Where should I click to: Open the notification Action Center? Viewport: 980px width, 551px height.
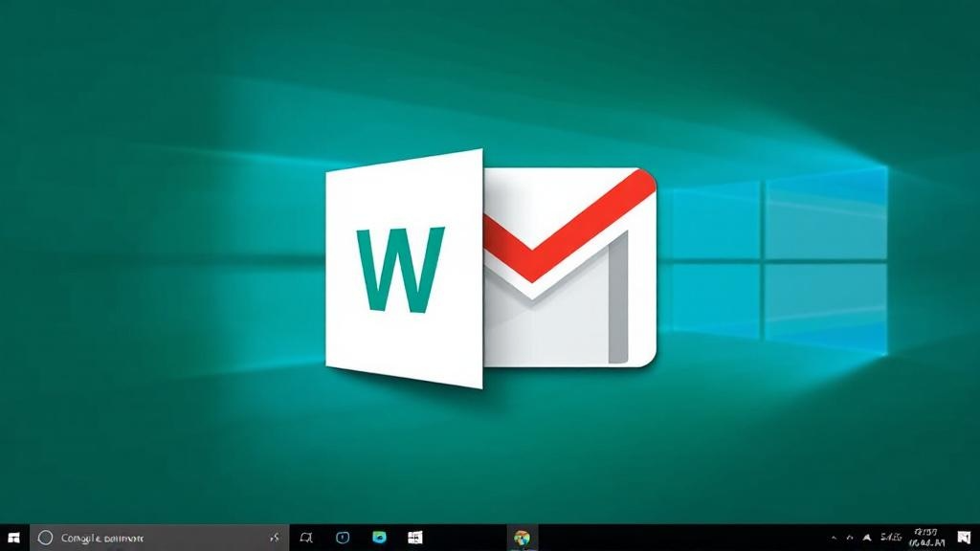[x=964, y=538]
